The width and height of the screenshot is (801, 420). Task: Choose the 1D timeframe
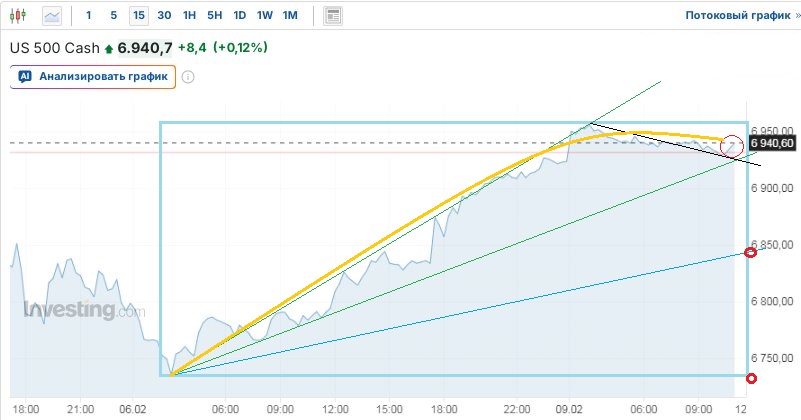(239, 16)
